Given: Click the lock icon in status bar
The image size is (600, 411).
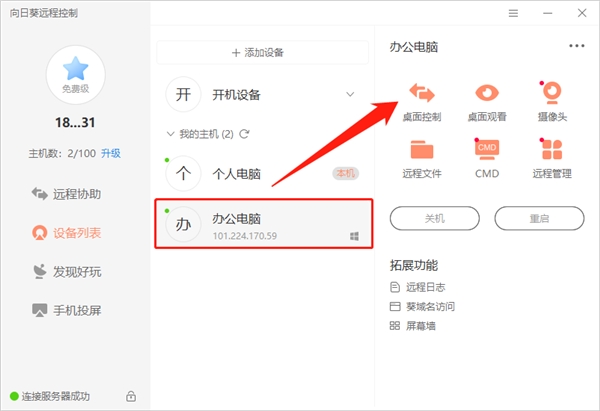Looking at the screenshot, I should coord(131,396).
